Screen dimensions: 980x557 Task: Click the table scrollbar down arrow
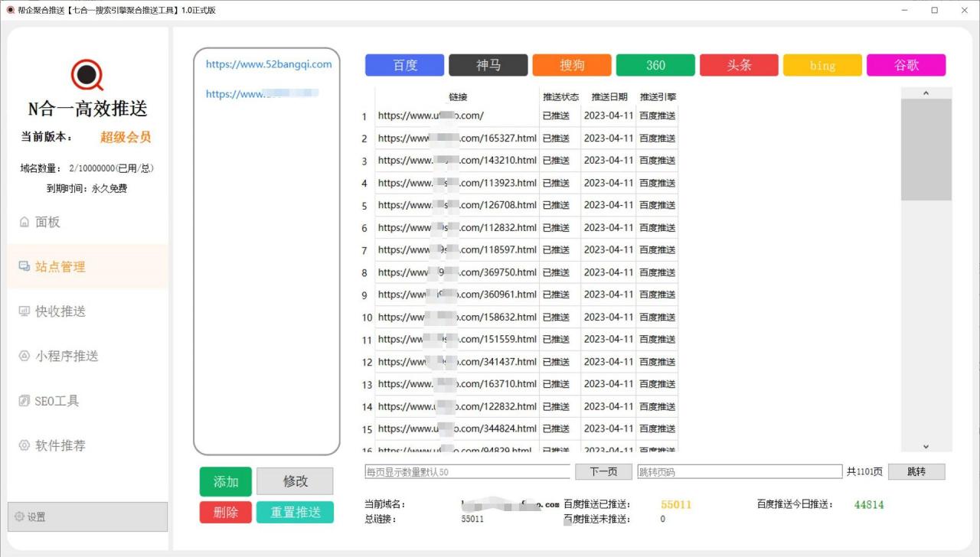(x=926, y=446)
